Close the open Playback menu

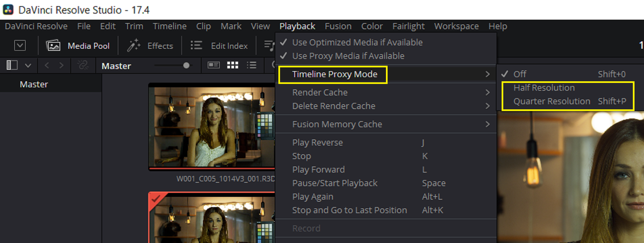pos(297,26)
